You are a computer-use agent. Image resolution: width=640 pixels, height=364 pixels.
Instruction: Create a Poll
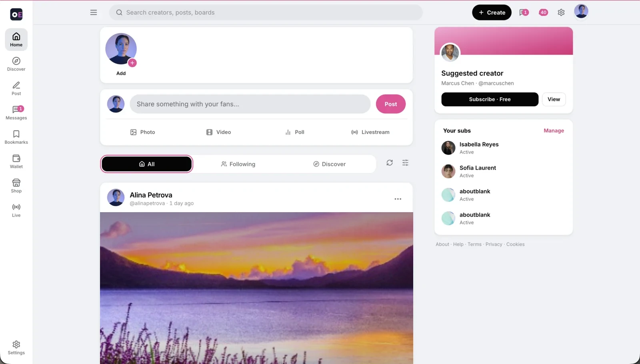click(294, 132)
